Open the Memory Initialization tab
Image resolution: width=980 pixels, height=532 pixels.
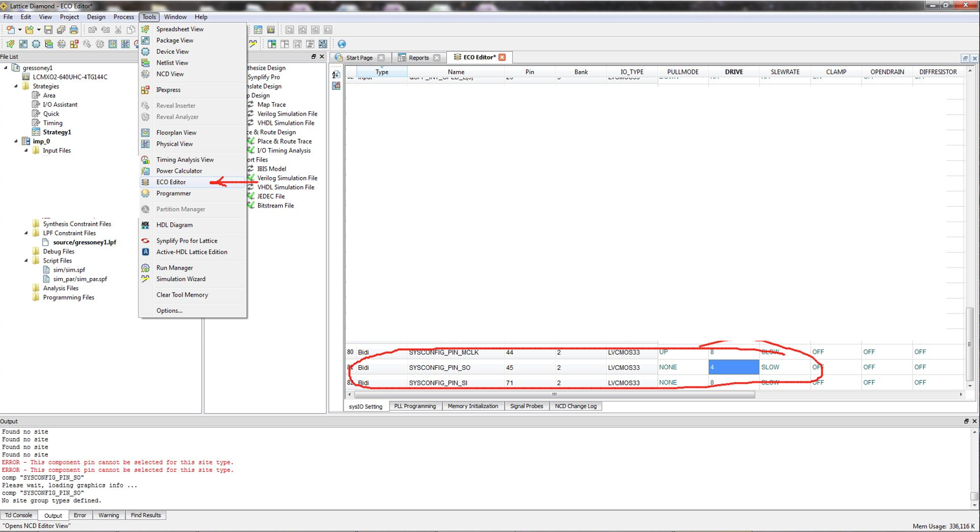click(x=473, y=406)
